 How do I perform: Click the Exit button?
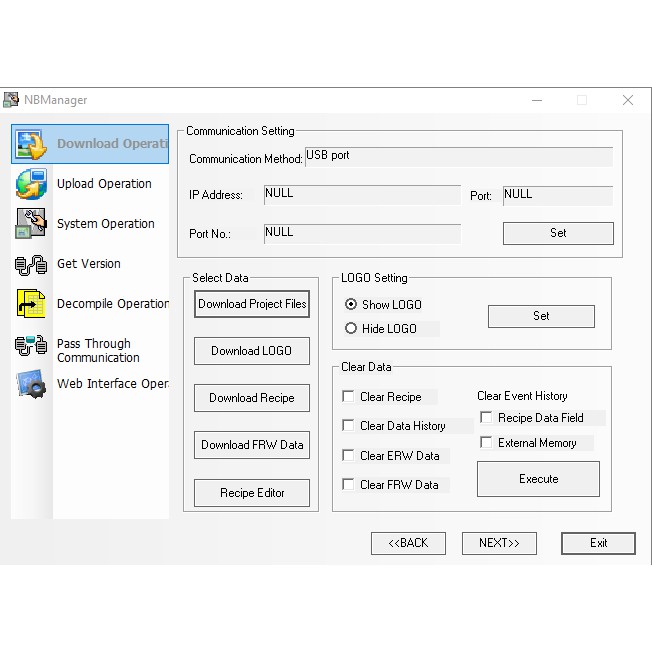598,543
